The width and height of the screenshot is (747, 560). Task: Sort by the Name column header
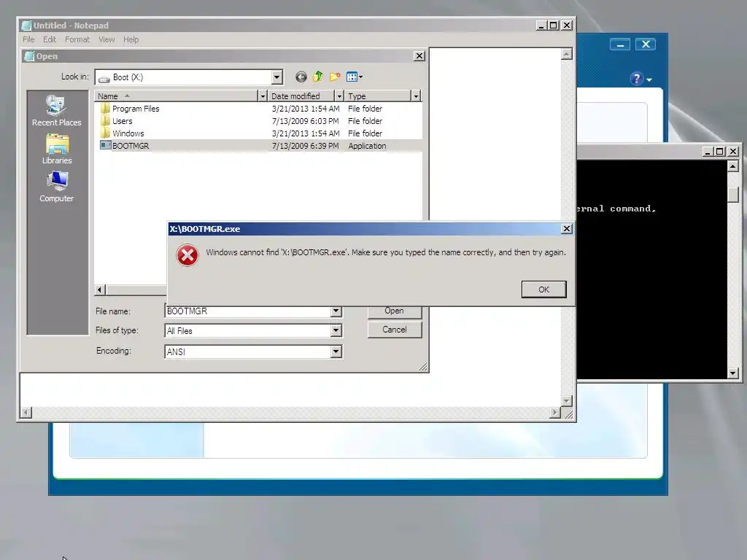pos(177,96)
